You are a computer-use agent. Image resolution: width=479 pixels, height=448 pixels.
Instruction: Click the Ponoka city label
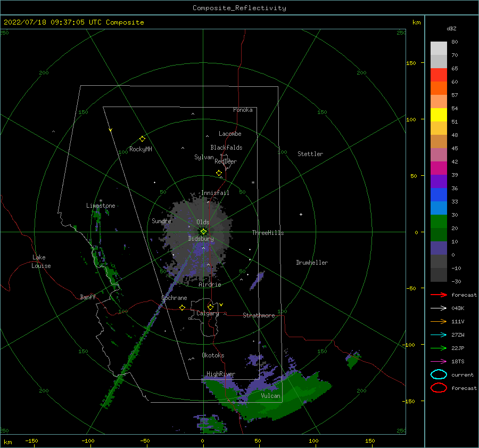[x=243, y=110]
